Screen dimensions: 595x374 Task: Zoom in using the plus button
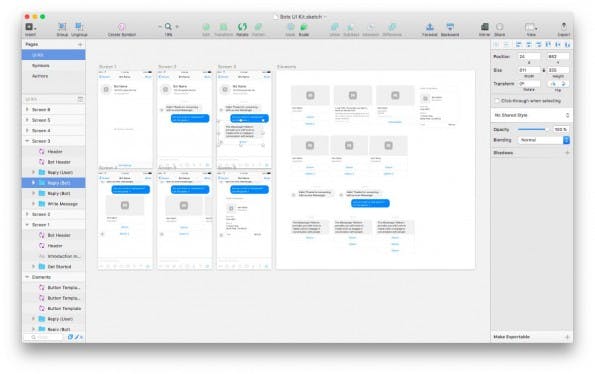pyautogui.click(x=177, y=27)
